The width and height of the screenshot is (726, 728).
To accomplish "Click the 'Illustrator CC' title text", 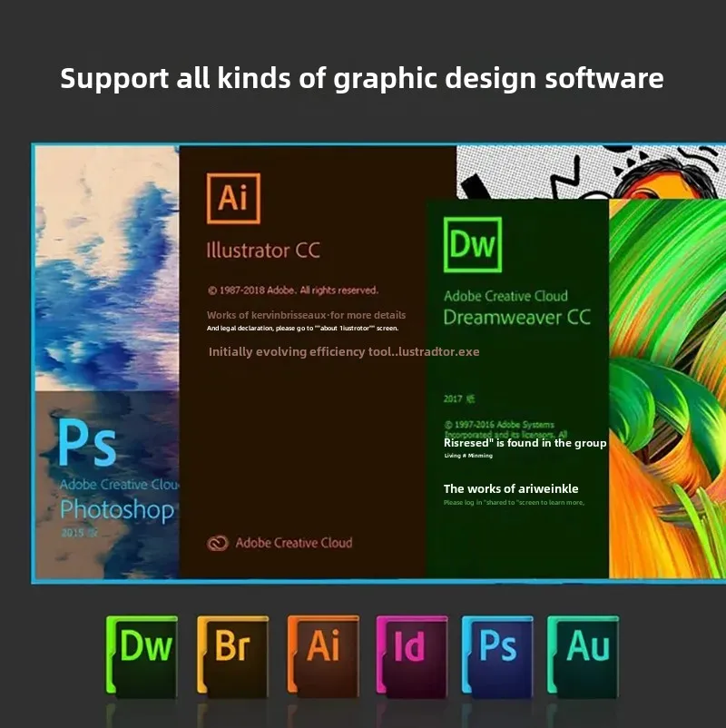I will (x=263, y=251).
